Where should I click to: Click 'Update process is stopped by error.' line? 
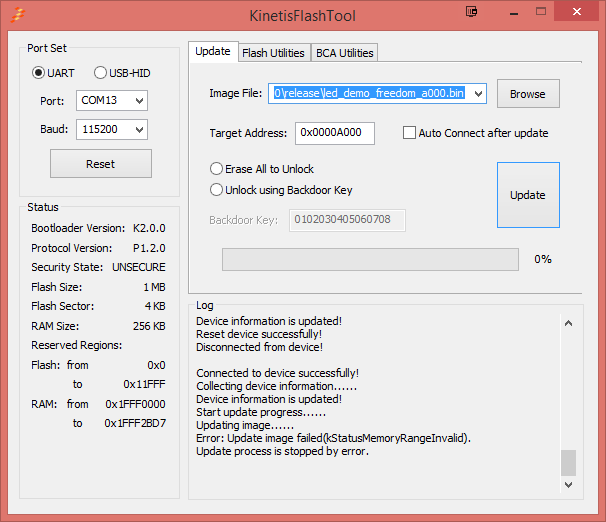[x=282, y=451]
